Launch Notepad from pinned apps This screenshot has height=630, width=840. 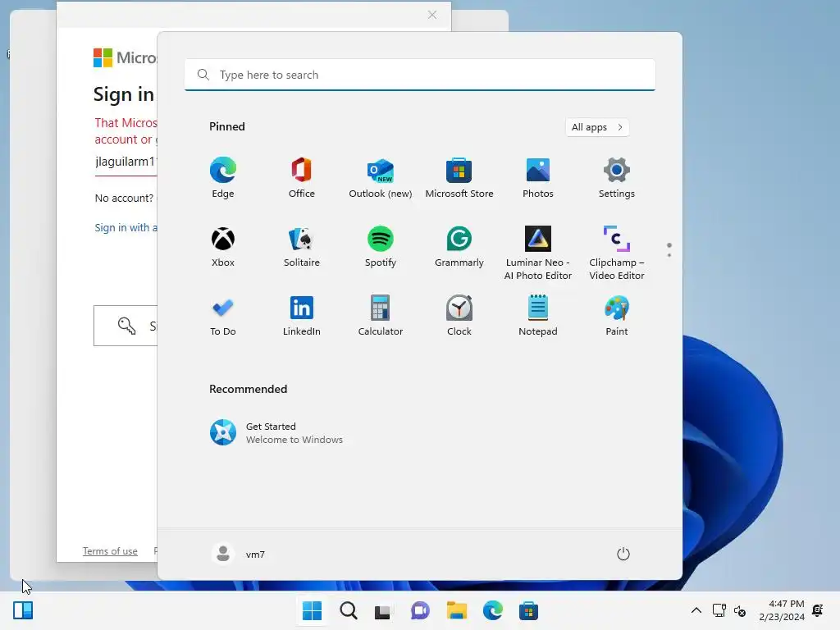tap(538, 316)
